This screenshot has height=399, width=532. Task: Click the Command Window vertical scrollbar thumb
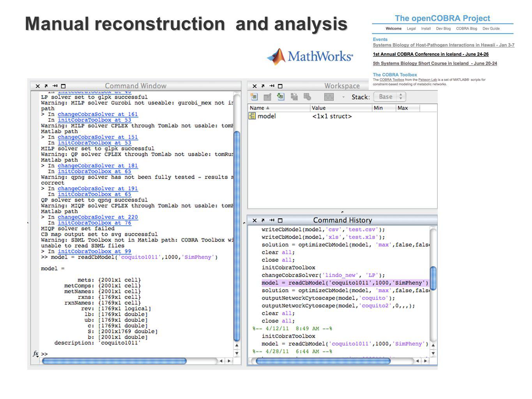(x=237, y=236)
